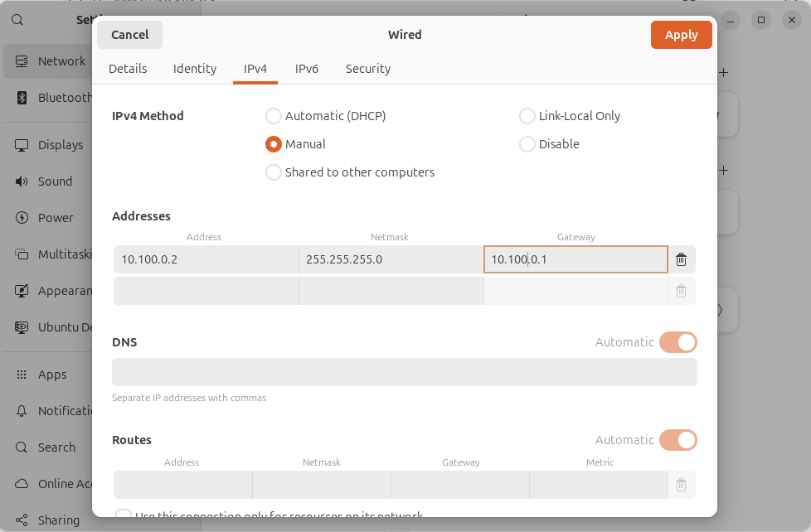Delete the 10.100.0.2 address row
This screenshot has width=811, height=532.
tap(681, 259)
